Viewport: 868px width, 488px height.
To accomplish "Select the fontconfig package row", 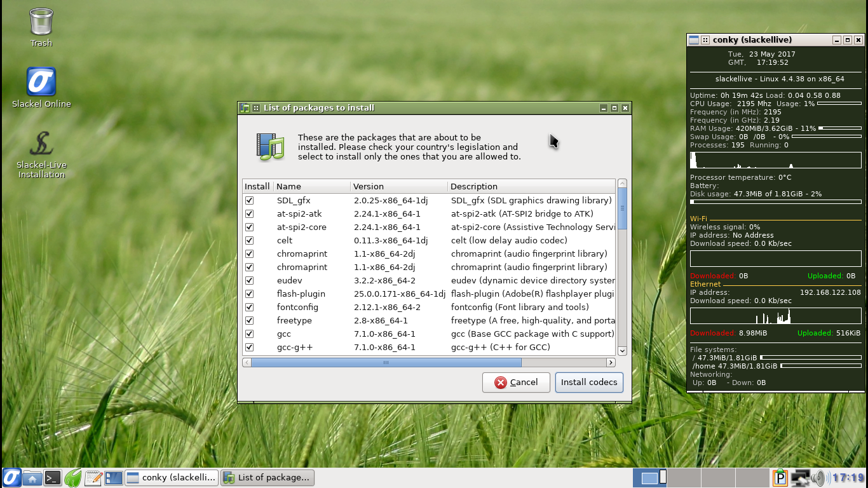I will pyautogui.click(x=429, y=307).
